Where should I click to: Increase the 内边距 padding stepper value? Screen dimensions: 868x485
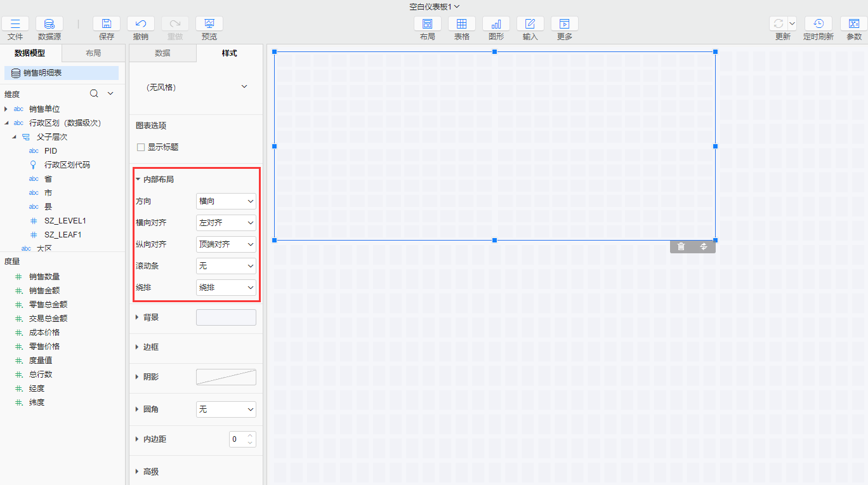(x=250, y=435)
